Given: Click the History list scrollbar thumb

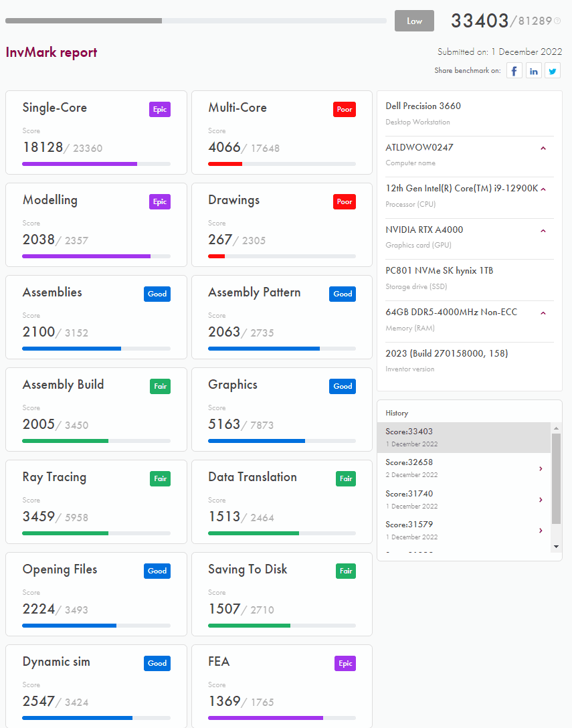Looking at the screenshot, I should (556, 478).
